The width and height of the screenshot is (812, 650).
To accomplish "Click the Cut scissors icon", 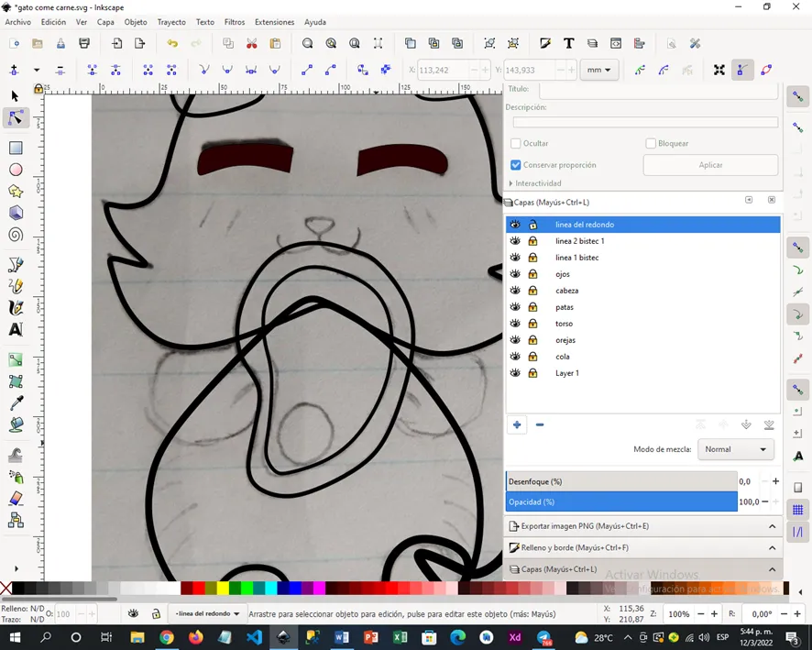I will (252, 43).
